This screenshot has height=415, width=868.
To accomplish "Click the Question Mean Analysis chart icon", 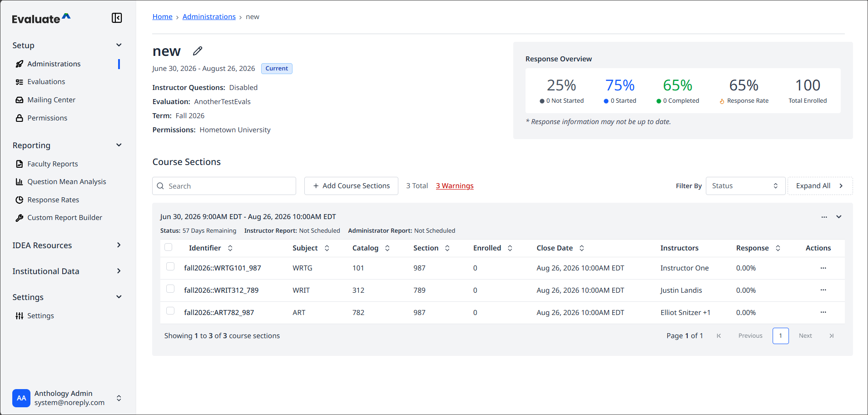I will pyautogui.click(x=20, y=182).
